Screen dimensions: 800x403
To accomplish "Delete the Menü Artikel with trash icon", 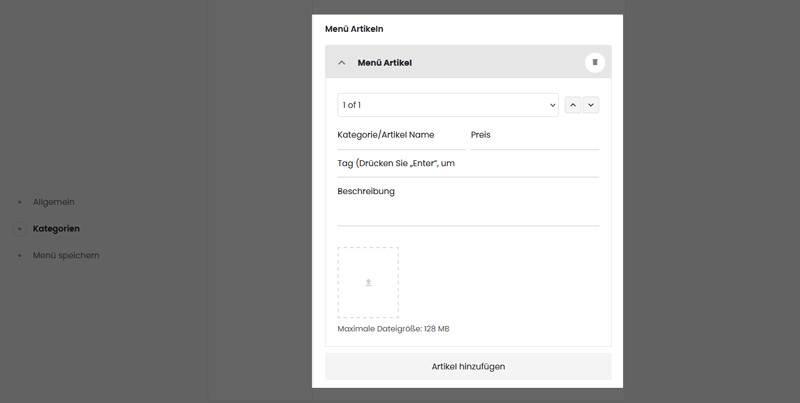I will tap(595, 62).
